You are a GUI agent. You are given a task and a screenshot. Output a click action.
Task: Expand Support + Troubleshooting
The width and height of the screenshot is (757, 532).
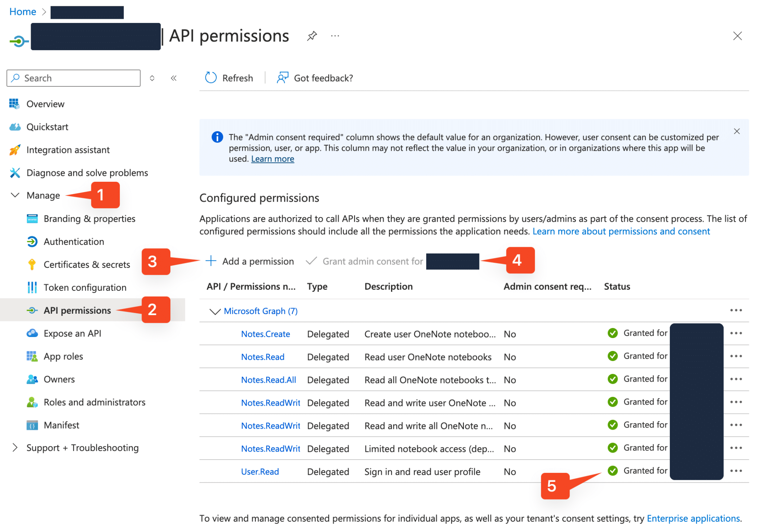(82, 447)
